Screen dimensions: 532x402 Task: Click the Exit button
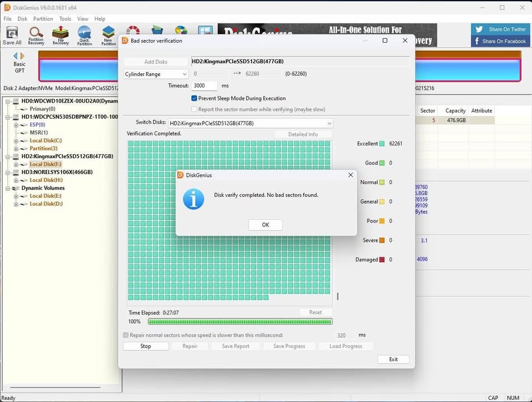coord(393,359)
